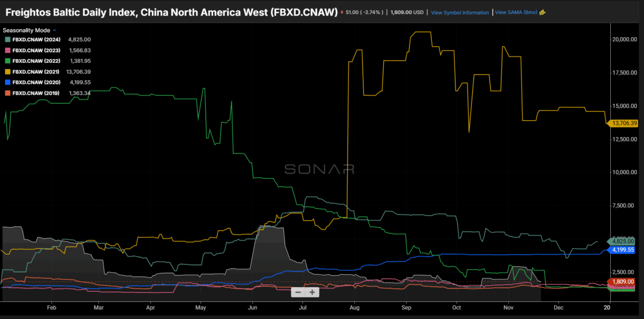This screenshot has height=319, width=644.
Task: Click the 1,363.34 legend value
Action: [79, 93]
